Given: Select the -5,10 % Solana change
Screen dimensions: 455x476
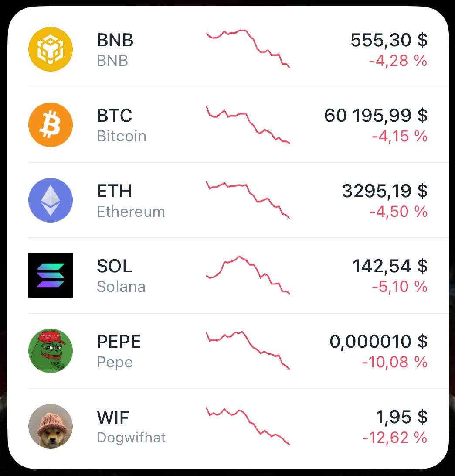Looking at the screenshot, I should [399, 287].
